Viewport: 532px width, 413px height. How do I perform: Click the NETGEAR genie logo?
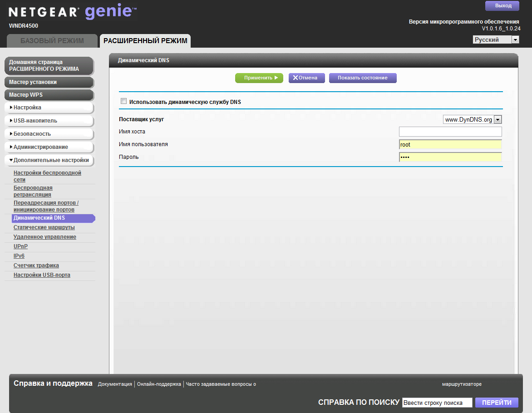click(x=73, y=12)
